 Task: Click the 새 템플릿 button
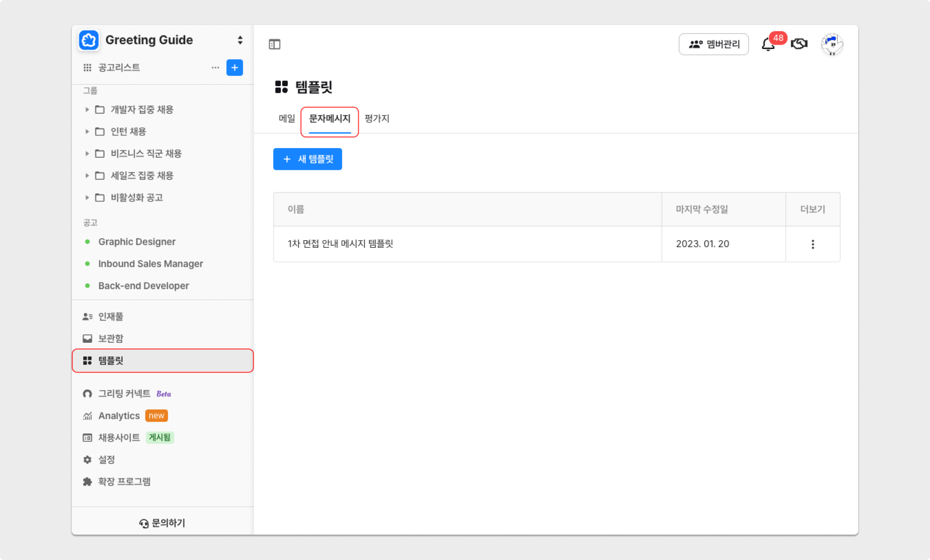(308, 159)
